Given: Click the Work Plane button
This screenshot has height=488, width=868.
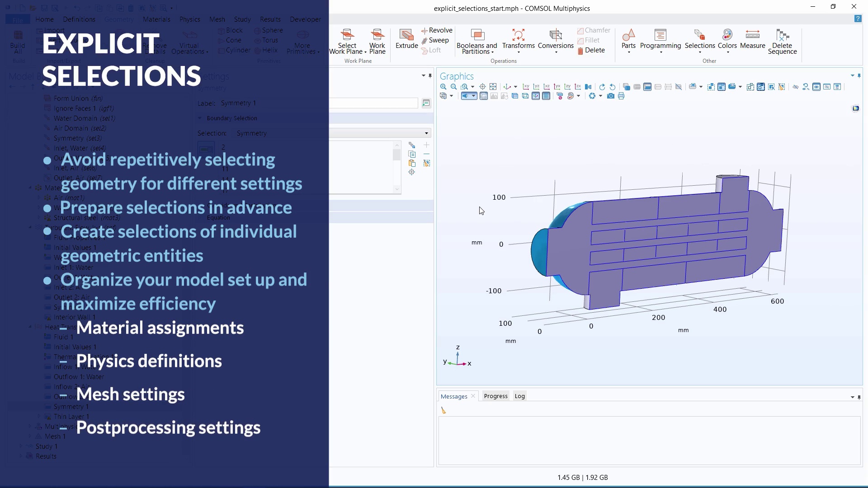Looking at the screenshot, I should tap(377, 41).
